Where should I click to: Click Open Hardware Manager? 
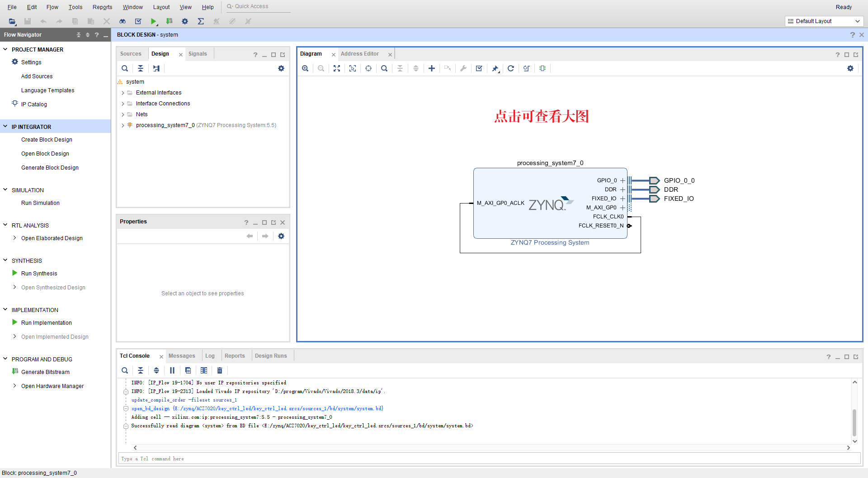click(52, 386)
